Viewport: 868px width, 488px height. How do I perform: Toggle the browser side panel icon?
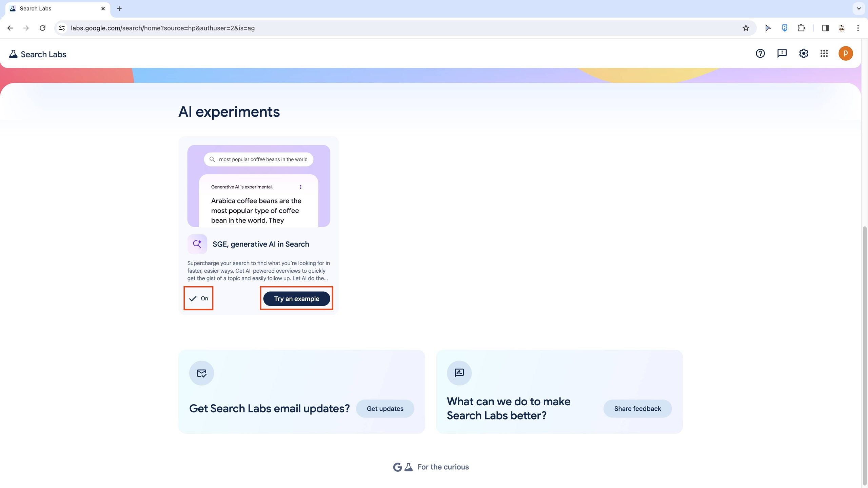click(825, 28)
